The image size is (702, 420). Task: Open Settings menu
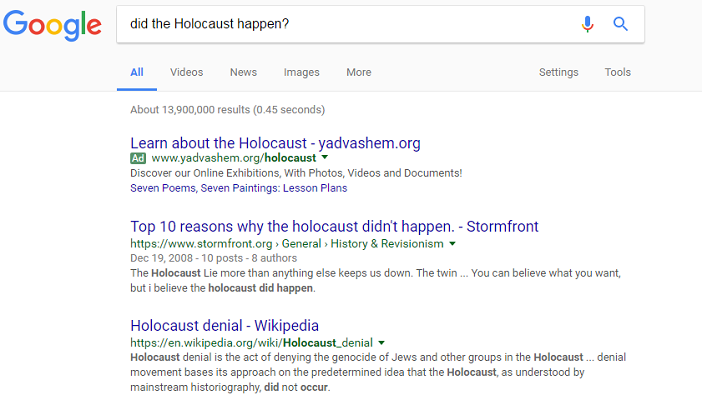tap(558, 72)
